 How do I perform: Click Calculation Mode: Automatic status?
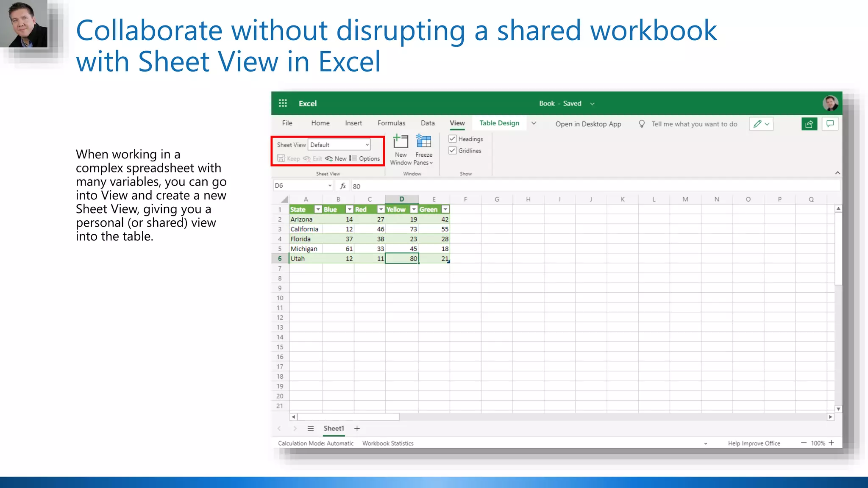coord(316,443)
